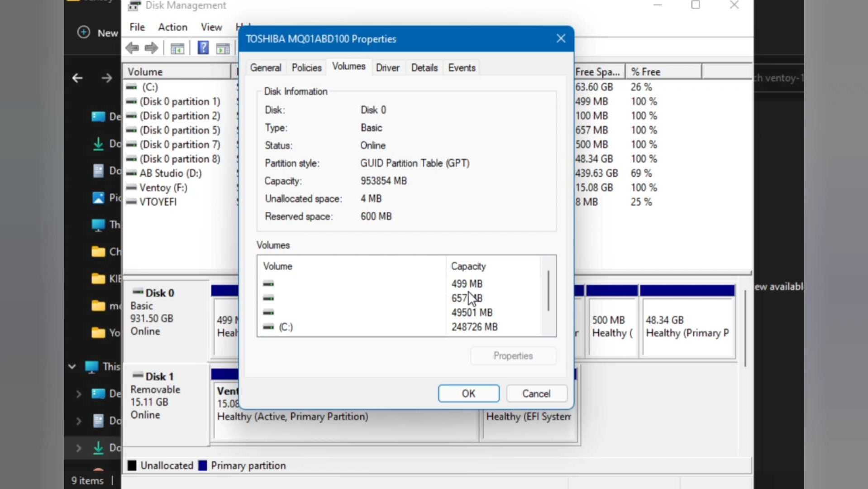
Task: Click the Disk Management graphical view scrollbar
Action: click(x=745, y=328)
